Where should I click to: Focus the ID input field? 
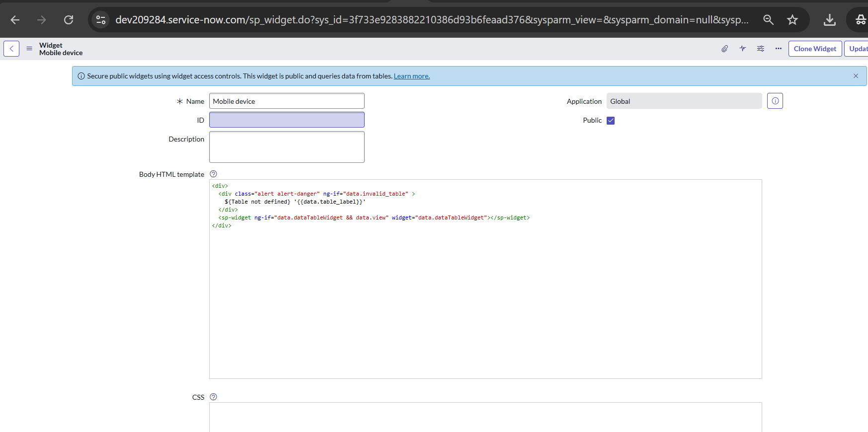287,120
